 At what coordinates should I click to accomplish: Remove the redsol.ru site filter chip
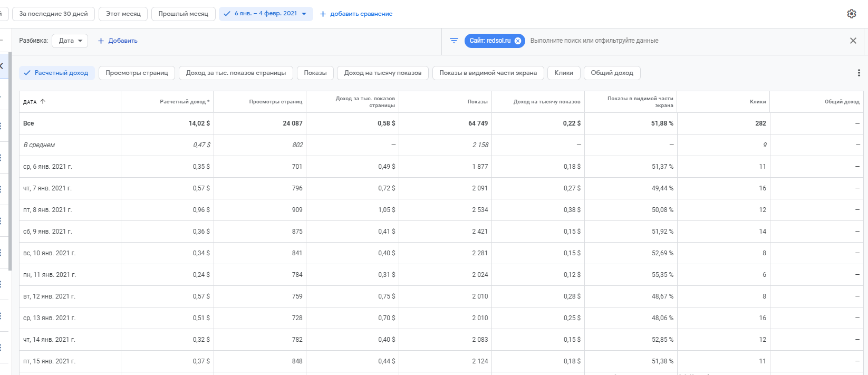coord(518,41)
